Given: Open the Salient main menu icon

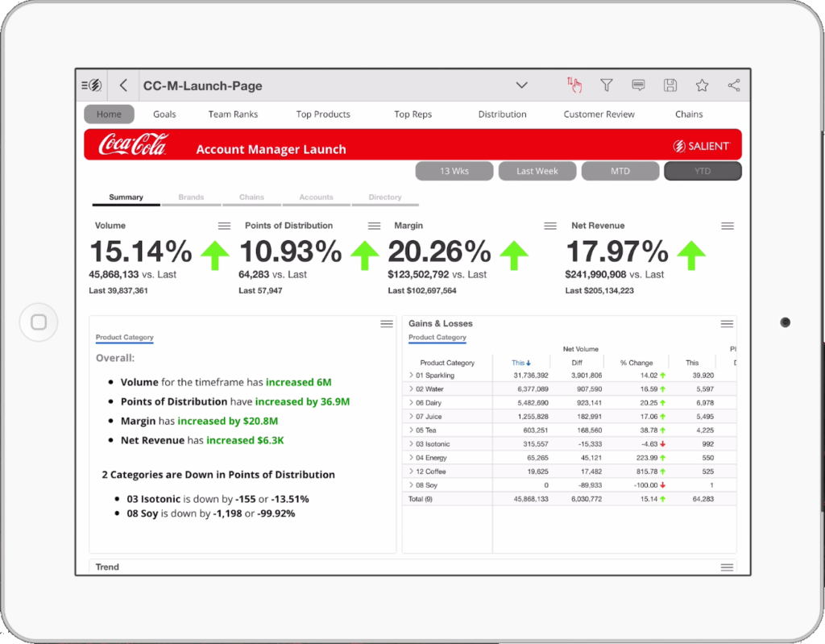Looking at the screenshot, I should coord(92,85).
